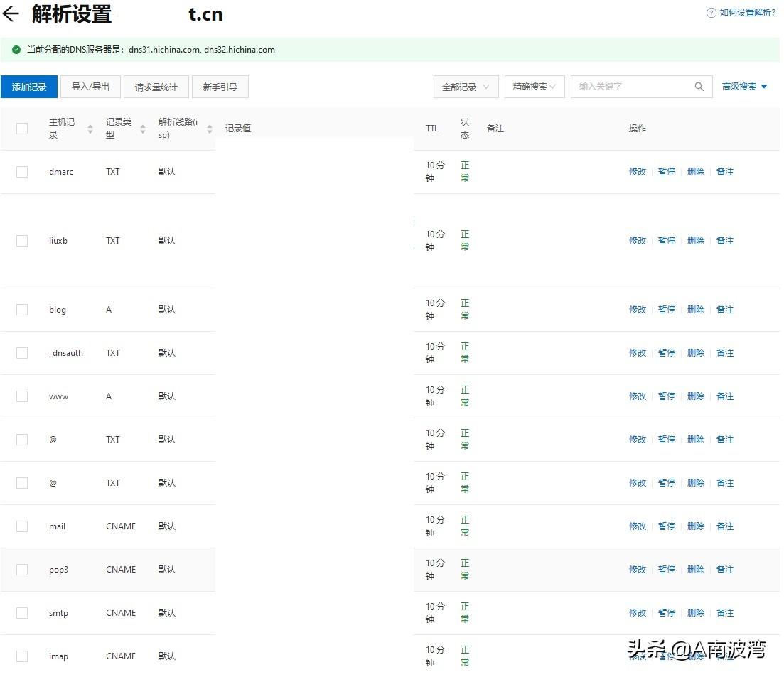Sort by 记录类型 column arrows

[x=143, y=129]
